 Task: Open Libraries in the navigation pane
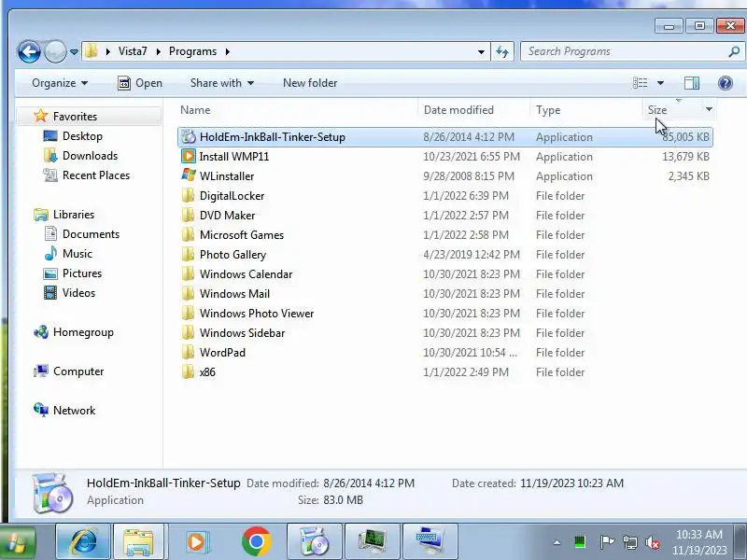click(x=74, y=215)
